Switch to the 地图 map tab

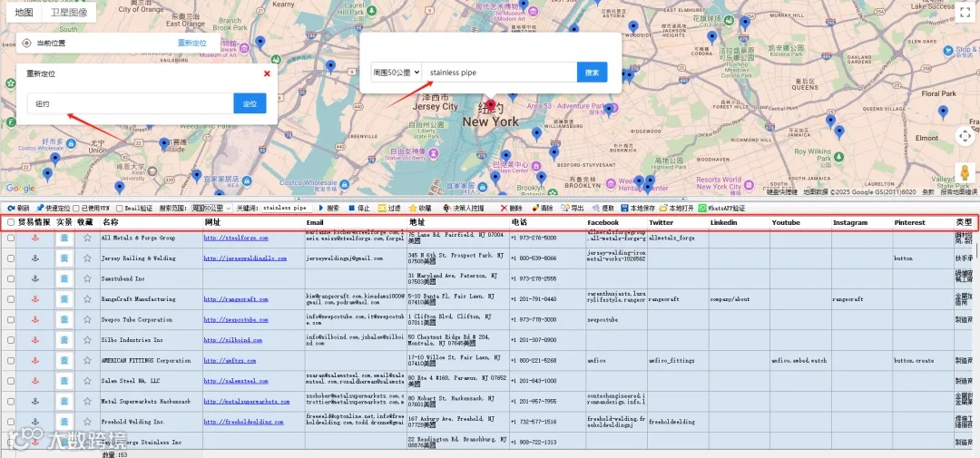click(x=24, y=13)
